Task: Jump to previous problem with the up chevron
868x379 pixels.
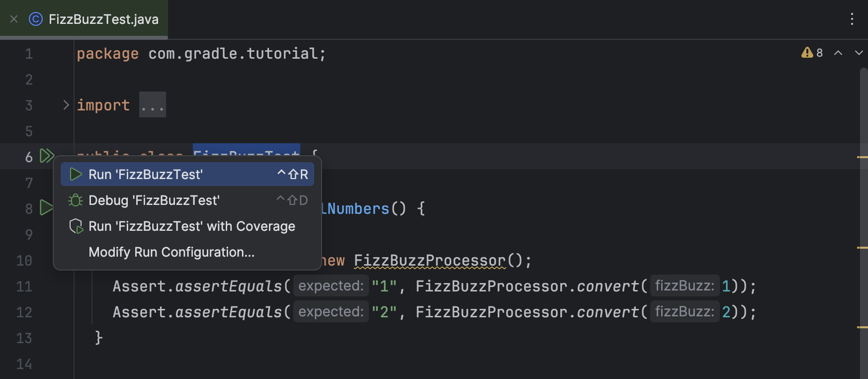Action: (838, 53)
